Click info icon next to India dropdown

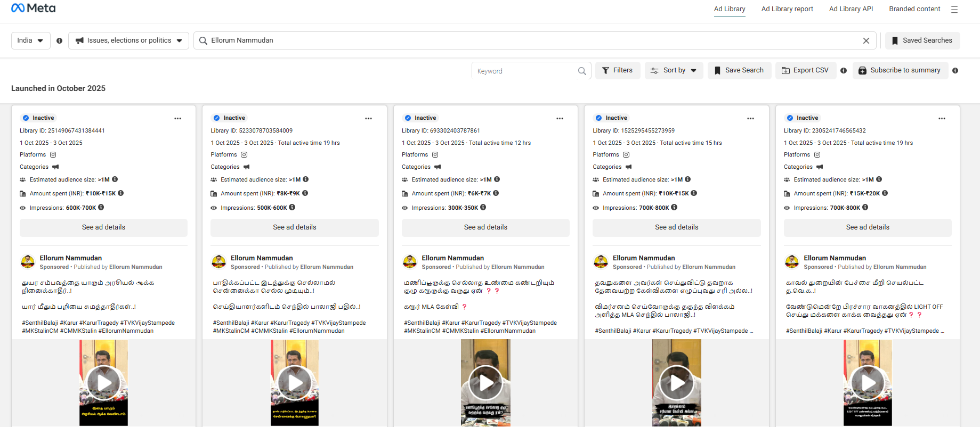[59, 40]
